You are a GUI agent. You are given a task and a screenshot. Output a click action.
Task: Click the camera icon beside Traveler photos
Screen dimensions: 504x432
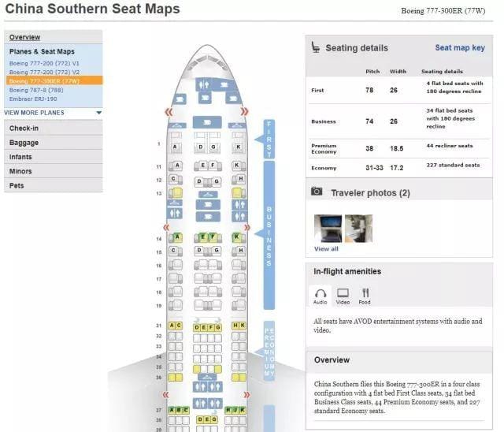(x=317, y=192)
